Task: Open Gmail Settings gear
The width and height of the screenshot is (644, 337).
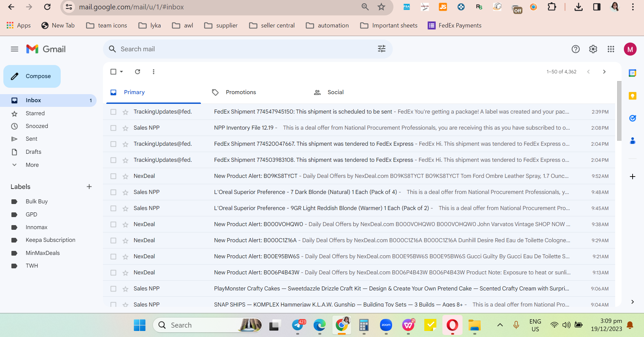Action: click(x=593, y=49)
